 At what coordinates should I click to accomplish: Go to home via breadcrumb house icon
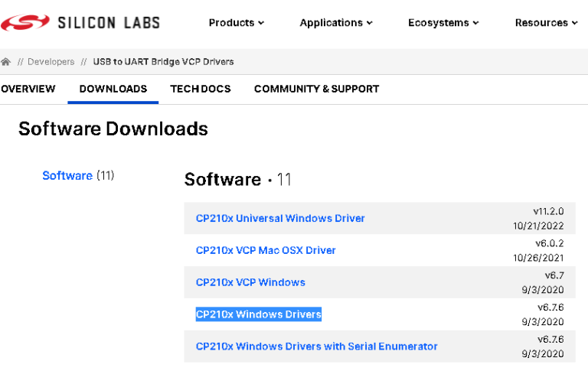tap(5, 61)
